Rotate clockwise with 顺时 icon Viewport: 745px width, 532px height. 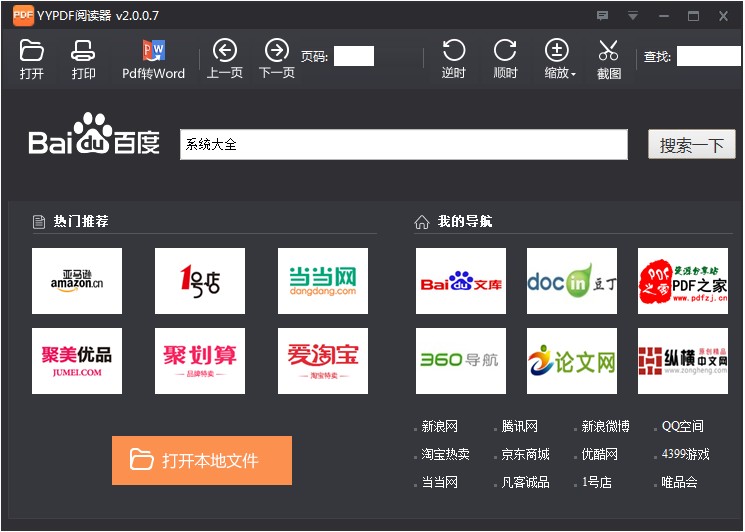[505, 50]
